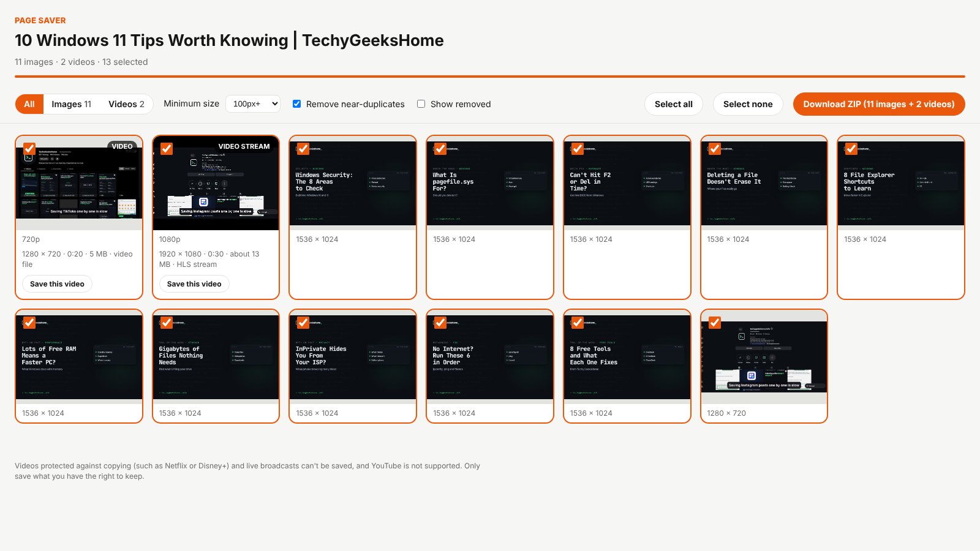Image resolution: width=980 pixels, height=551 pixels.
Task: Uncheck the 8 Free Tools image checkbox
Action: [578, 323]
